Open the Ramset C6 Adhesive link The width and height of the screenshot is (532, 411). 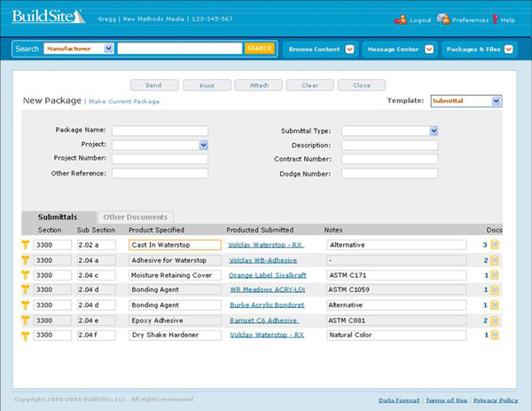point(264,320)
